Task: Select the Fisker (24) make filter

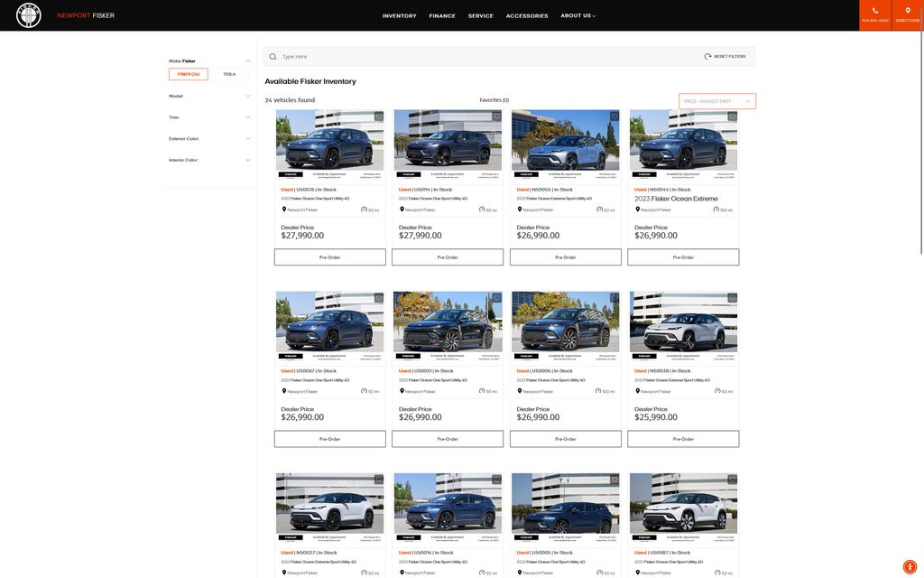Action: coord(188,74)
